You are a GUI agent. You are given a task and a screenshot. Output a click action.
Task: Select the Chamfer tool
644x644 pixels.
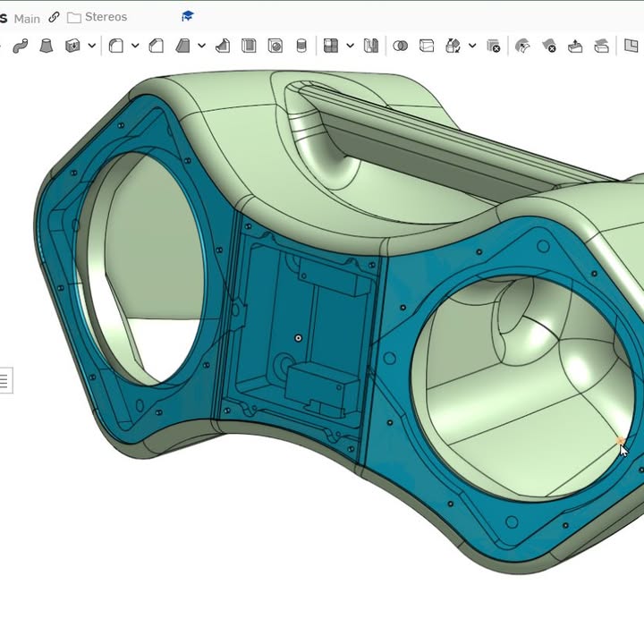156,46
